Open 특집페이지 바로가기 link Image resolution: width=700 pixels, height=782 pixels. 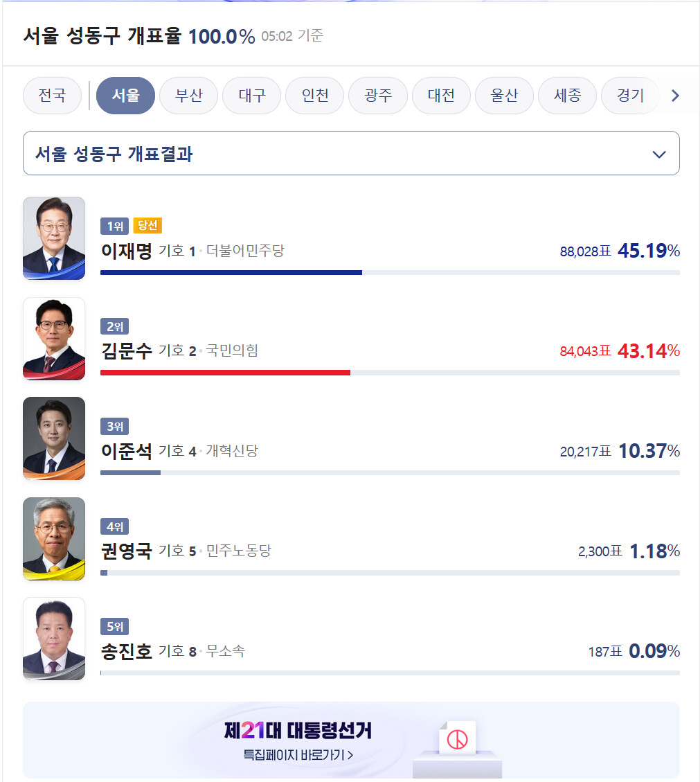[298, 754]
